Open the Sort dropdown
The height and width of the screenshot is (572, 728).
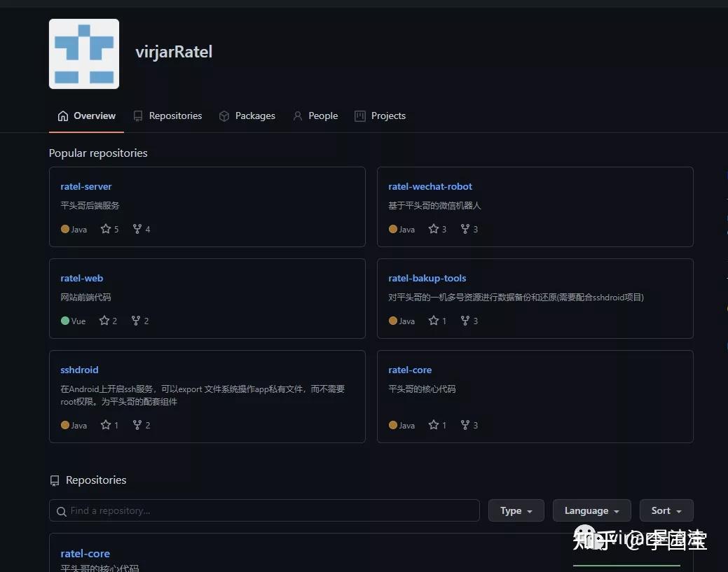click(666, 510)
